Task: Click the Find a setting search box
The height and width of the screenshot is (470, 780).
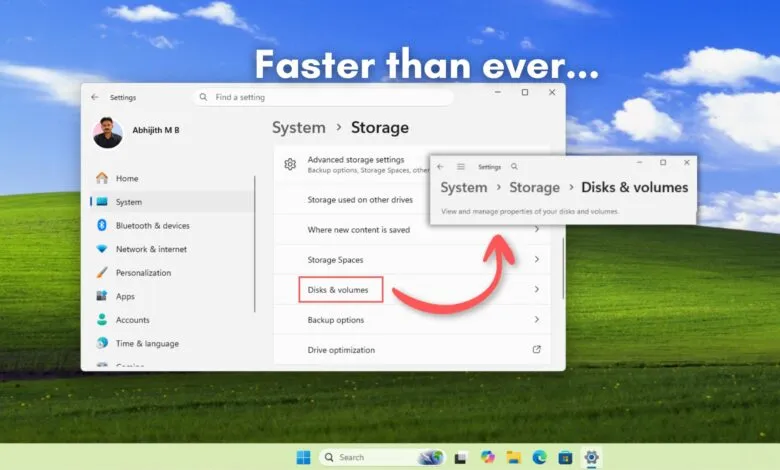Action: 323,97
